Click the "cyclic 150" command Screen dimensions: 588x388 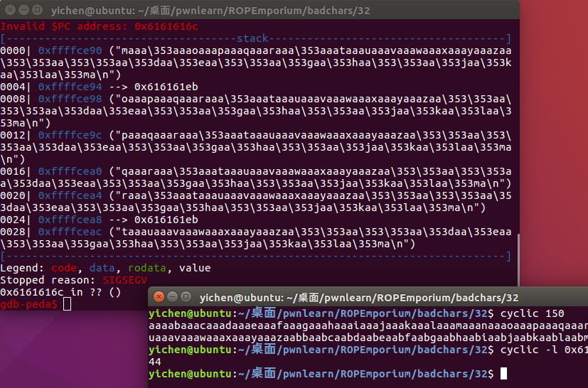click(532, 313)
